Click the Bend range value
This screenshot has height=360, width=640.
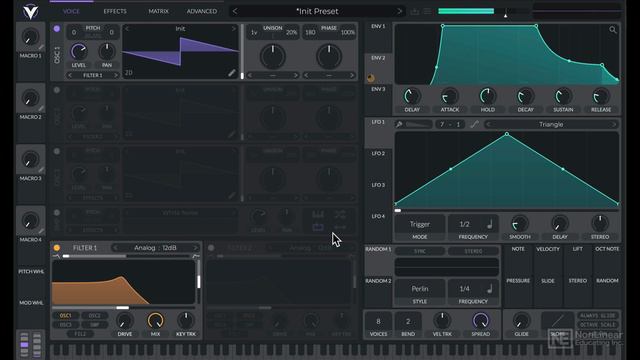[408, 322]
